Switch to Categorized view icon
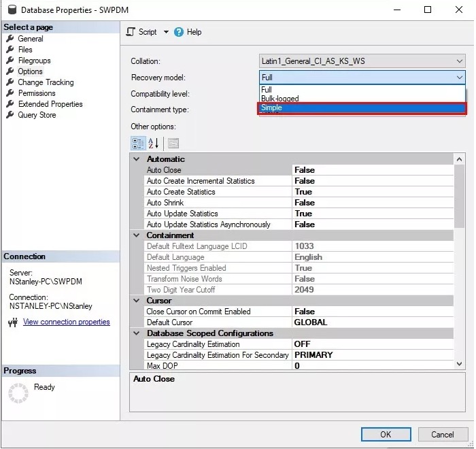Viewport: 476px width, 449px height. pos(138,144)
